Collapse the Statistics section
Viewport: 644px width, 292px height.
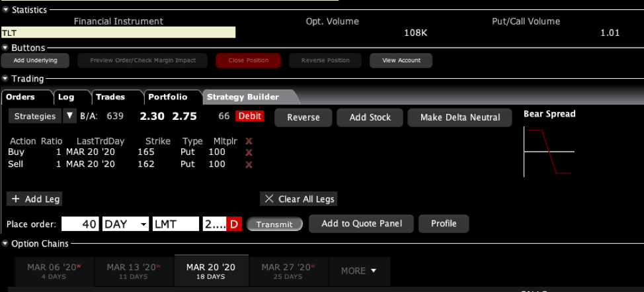click(x=6, y=10)
